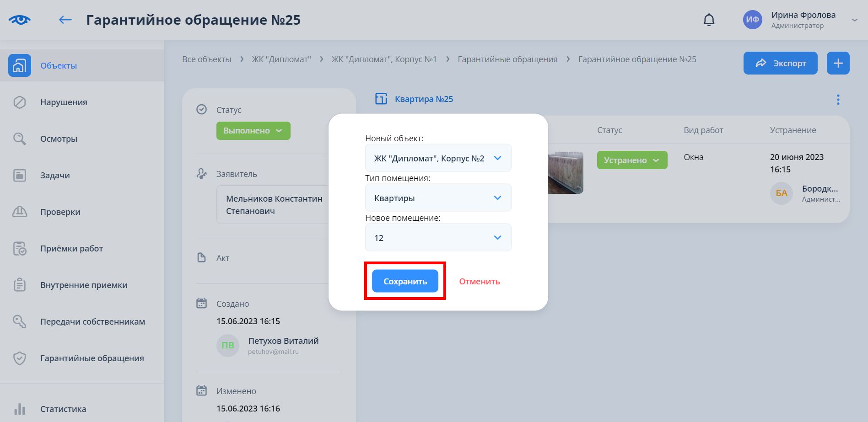The image size is (868, 422).
Task: Click the back arrow icon in header
Action: click(x=65, y=20)
